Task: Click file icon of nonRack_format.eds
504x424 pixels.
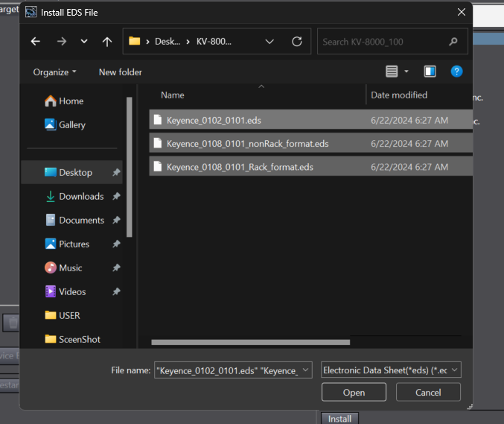Action: [x=158, y=143]
